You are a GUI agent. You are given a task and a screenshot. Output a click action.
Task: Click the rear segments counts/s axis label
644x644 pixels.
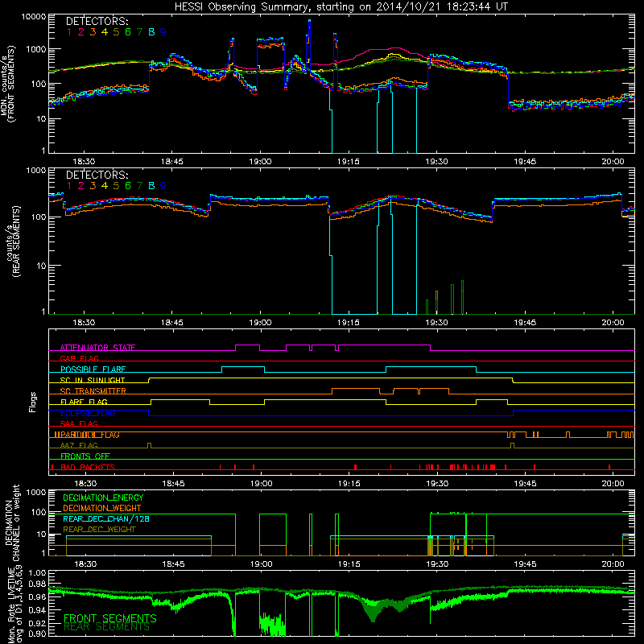[x=13, y=241]
